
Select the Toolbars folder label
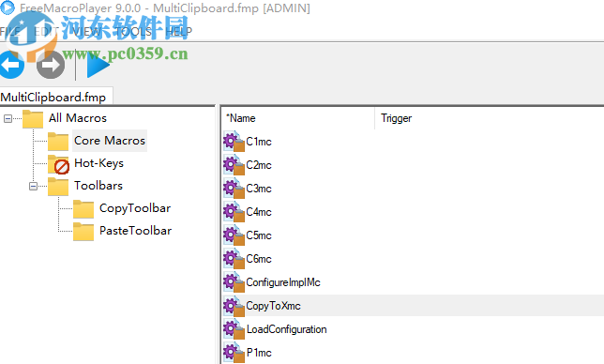click(98, 186)
